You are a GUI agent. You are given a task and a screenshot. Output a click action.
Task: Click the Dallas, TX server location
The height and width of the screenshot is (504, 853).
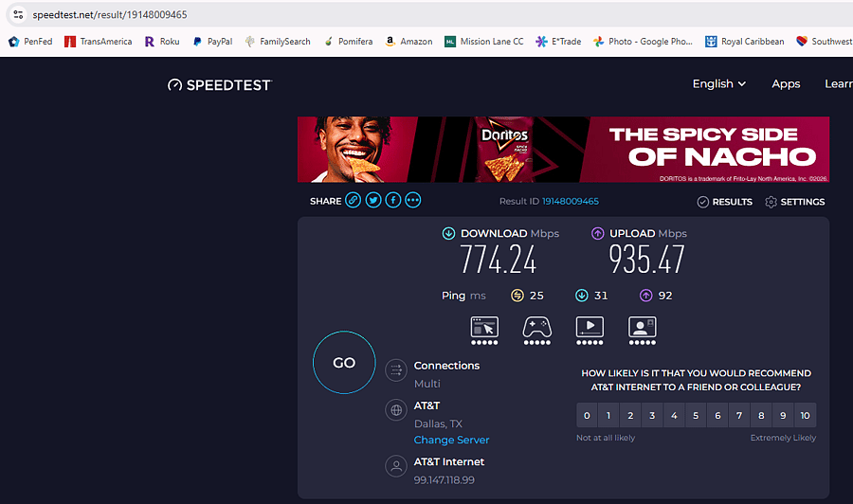click(438, 423)
